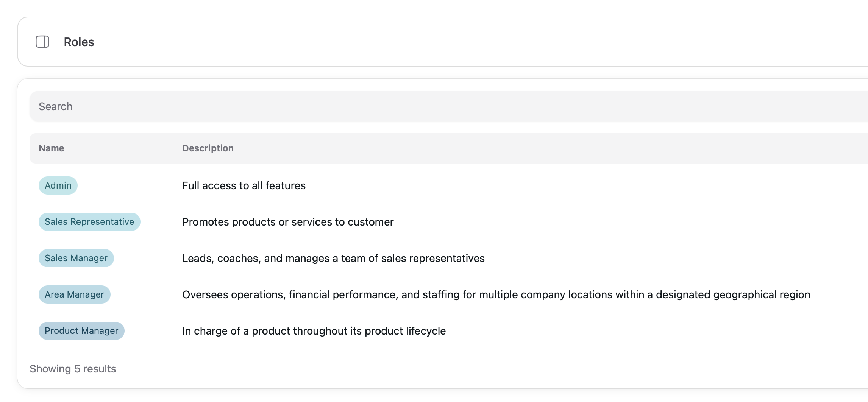Click the 'Showing 5 results' footer text
This screenshot has width=868, height=402.
coord(73,369)
